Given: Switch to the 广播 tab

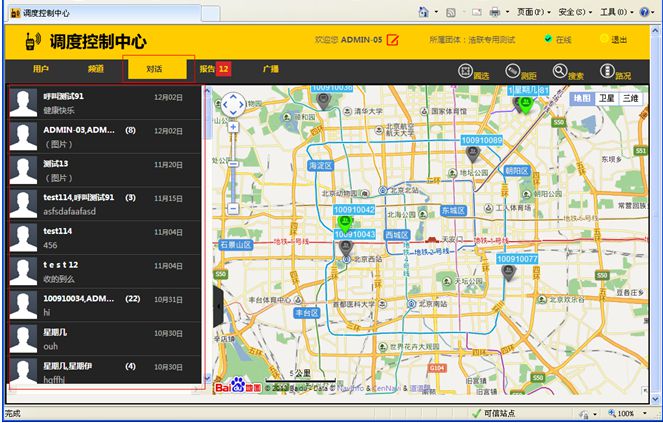Looking at the screenshot, I should point(271,69).
